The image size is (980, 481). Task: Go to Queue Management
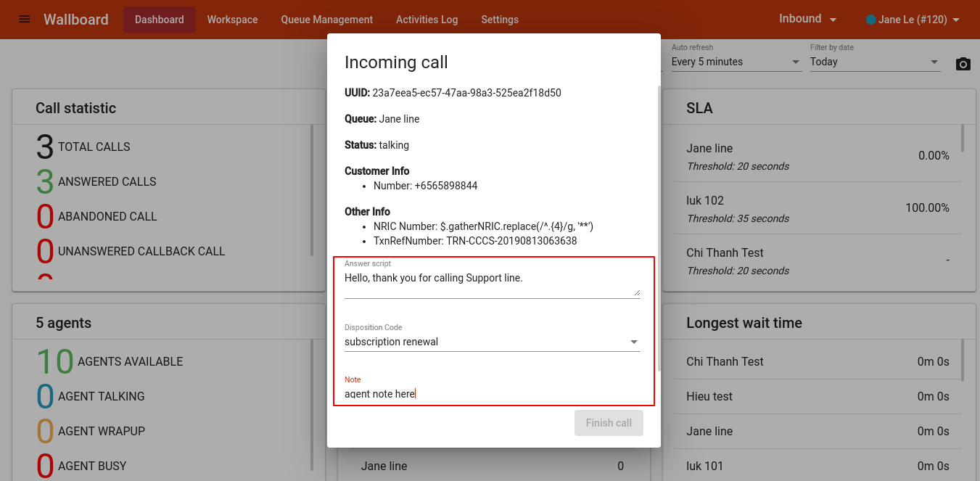coord(327,20)
